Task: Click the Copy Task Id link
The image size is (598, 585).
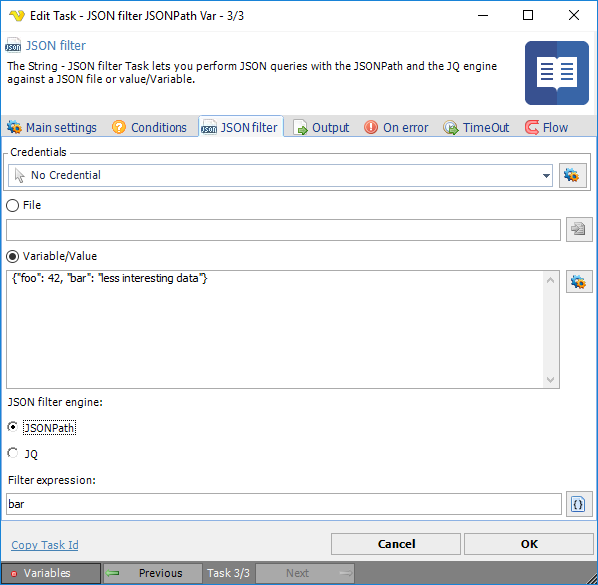Action: 45,545
